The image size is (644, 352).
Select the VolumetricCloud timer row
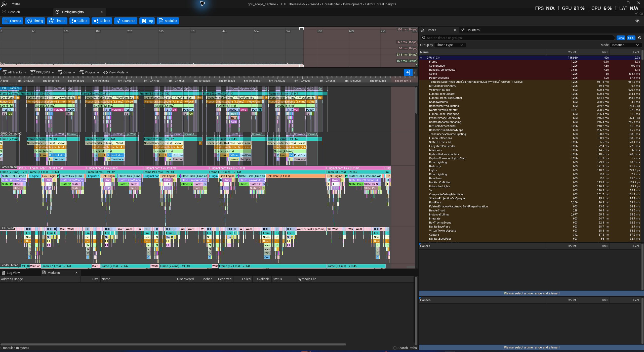click(530, 90)
